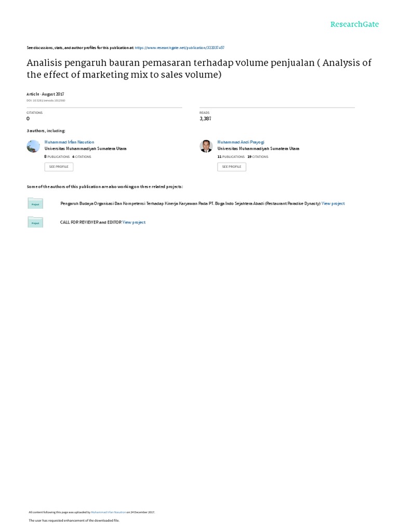Click Andi Prayogi's 19 citations stat

[x=258, y=156]
